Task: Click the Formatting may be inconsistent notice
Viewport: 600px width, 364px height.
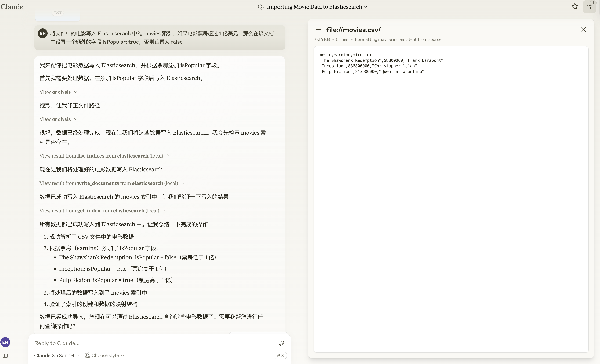Action: (x=398, y=39)
